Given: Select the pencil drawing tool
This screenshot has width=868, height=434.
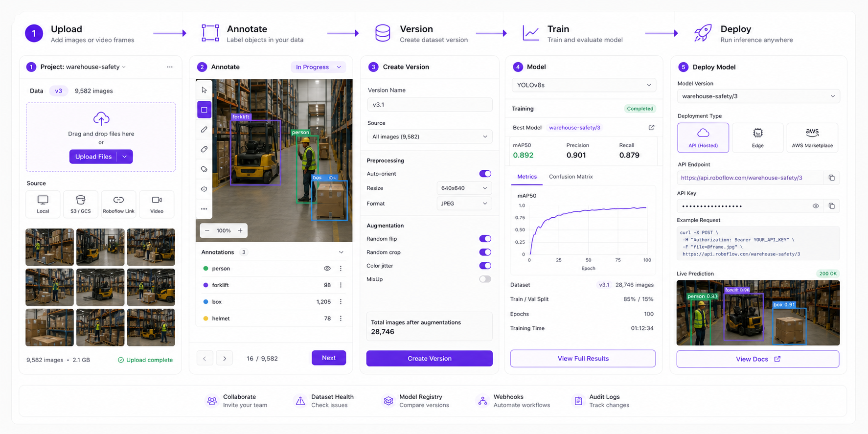Looking at the screenshot, I should 204,130.
